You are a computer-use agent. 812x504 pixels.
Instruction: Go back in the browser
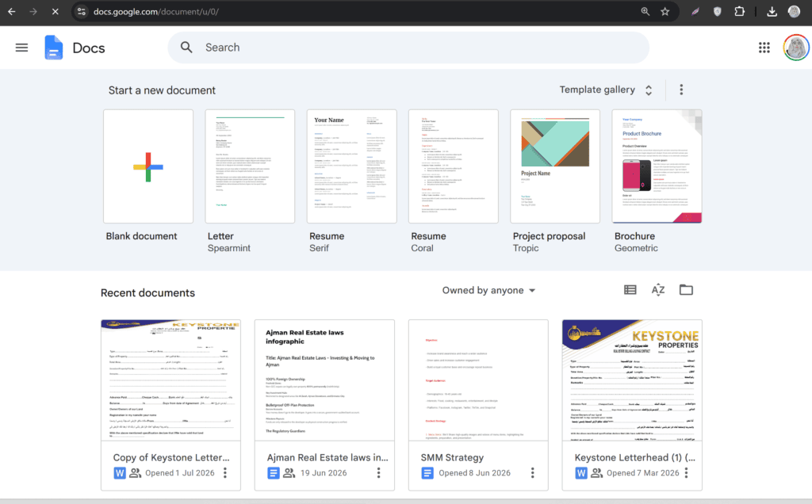[x=11, y=11]
